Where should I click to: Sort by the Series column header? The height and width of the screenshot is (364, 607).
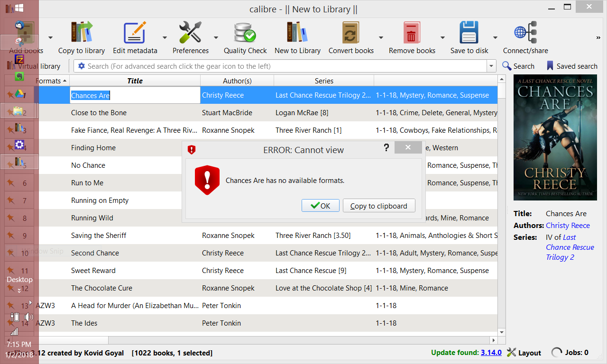[324, 81]
